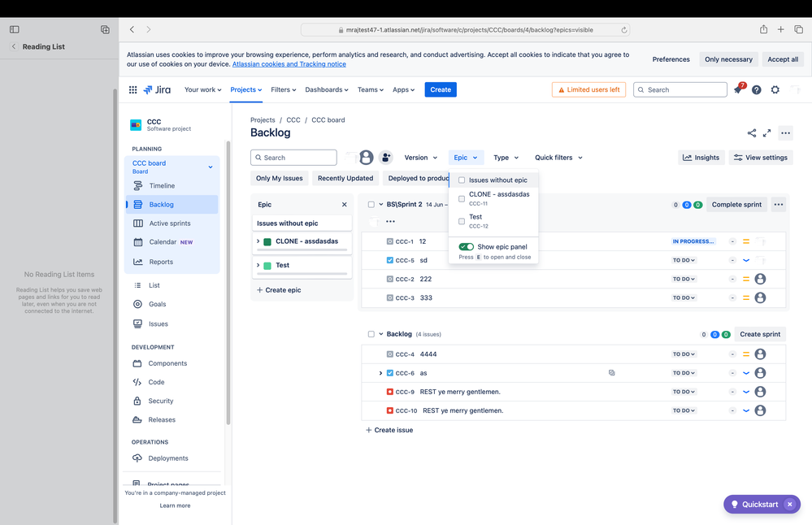Open Releases in the sidebar
The width and height of the screenshot is (812, 525).
pyautogui.click(x=162, y=420)
